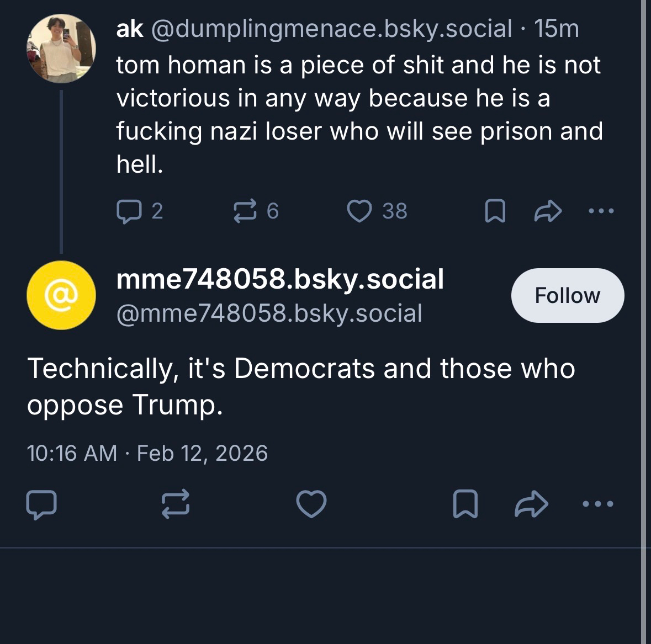Image resolution: width=651 pixels, height=644 pixels.
Task: Like the mme748058 reply
Action: click(311, 504)
